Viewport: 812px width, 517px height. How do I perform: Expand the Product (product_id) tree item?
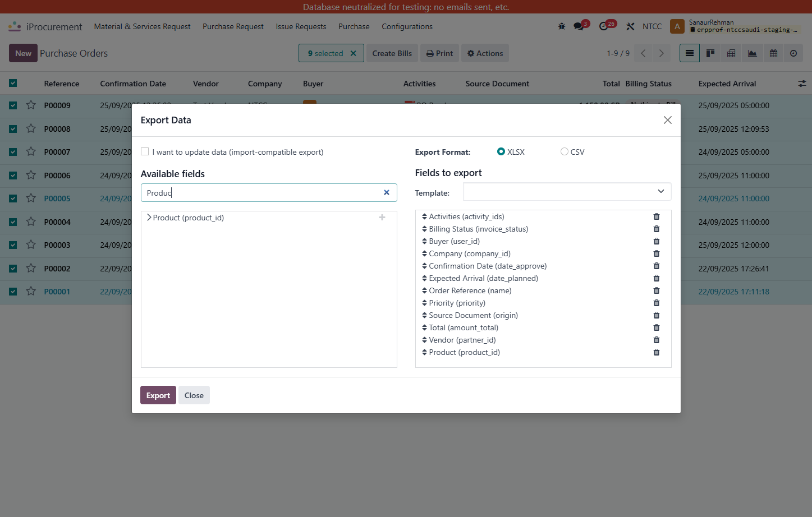[149, 218]
